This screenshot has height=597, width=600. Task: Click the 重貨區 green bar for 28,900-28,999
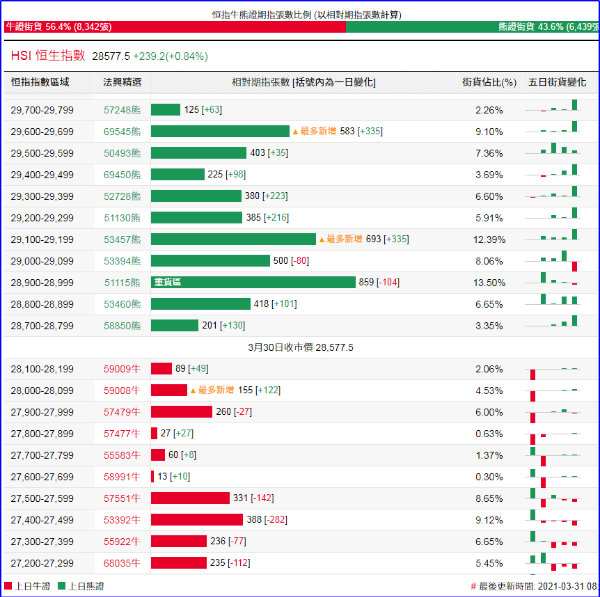tap(253, 282)
